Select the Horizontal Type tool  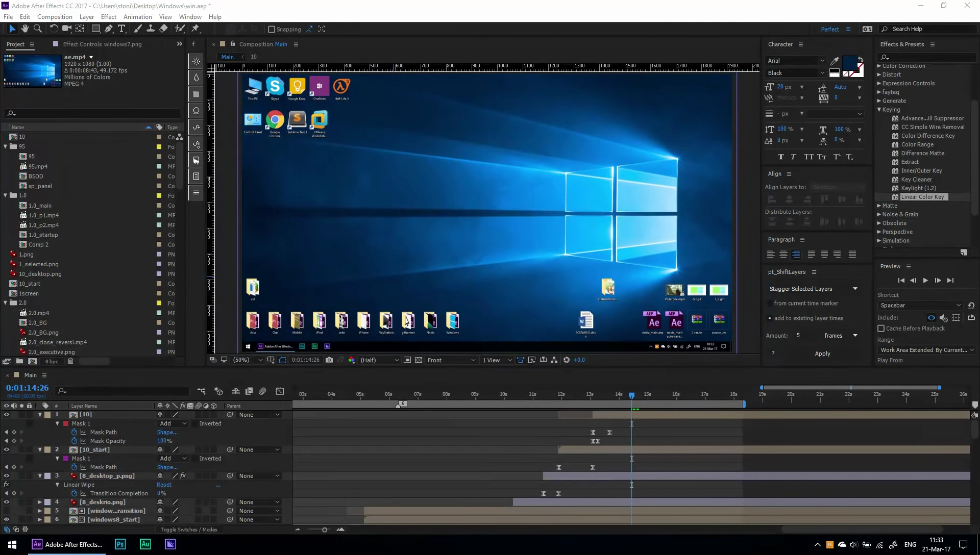pyautogui.click(x=121, y=29)
